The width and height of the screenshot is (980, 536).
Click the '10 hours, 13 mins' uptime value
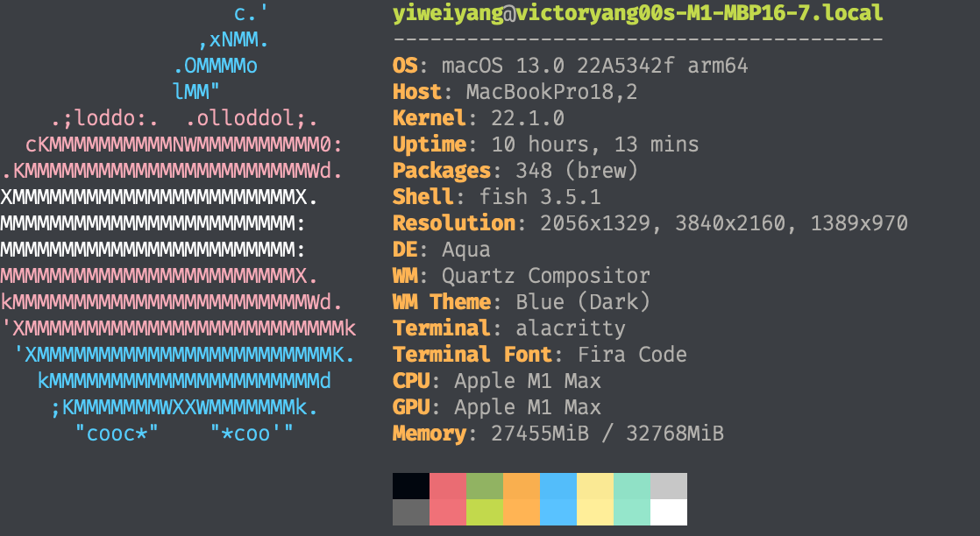594,145
